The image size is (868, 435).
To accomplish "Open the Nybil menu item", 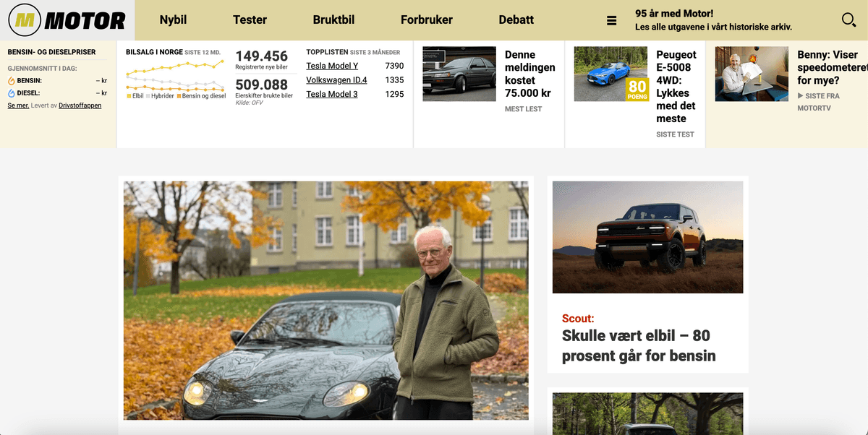I will coord(174,20).
